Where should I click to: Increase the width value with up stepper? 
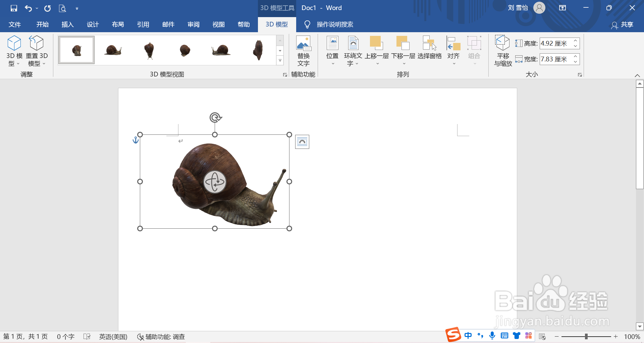tap(576, 56)
